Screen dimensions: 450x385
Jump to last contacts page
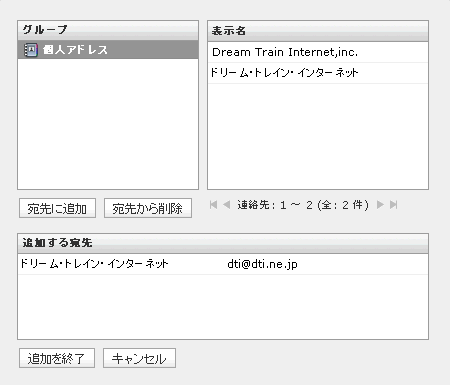coord(394,205)
